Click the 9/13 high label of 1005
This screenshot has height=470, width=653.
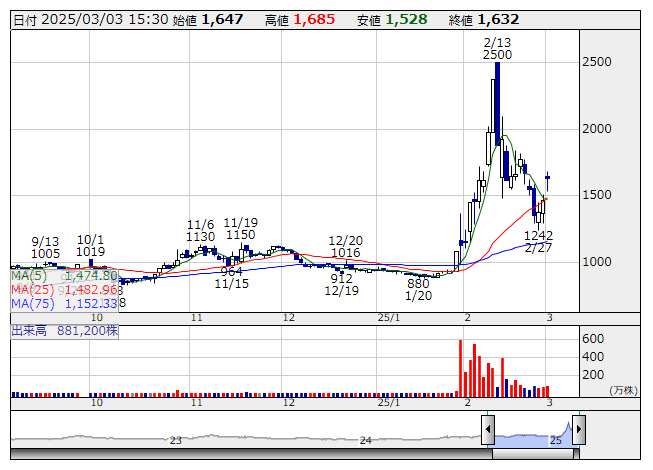pos(46,254)
